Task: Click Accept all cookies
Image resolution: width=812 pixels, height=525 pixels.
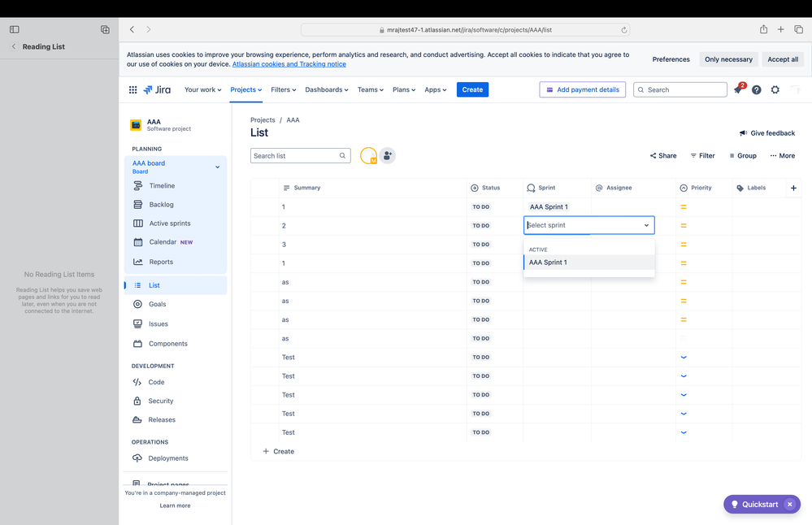Action: coord(783,59)
